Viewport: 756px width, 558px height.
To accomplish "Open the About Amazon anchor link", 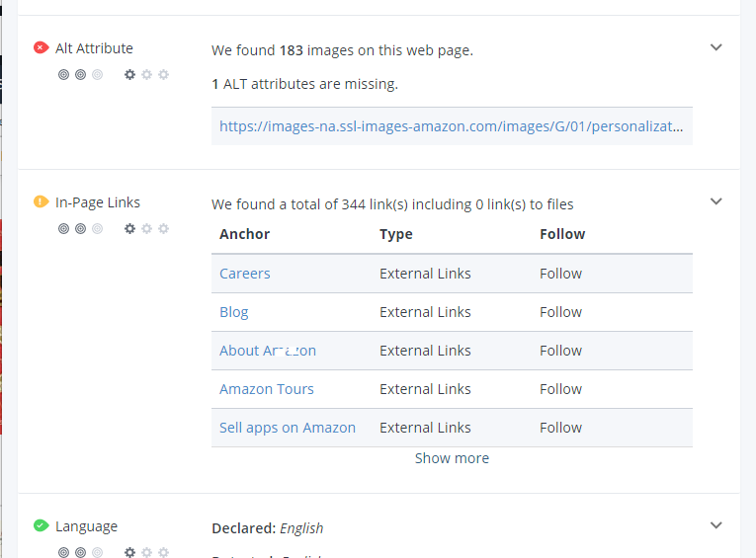I will (268, 351).
